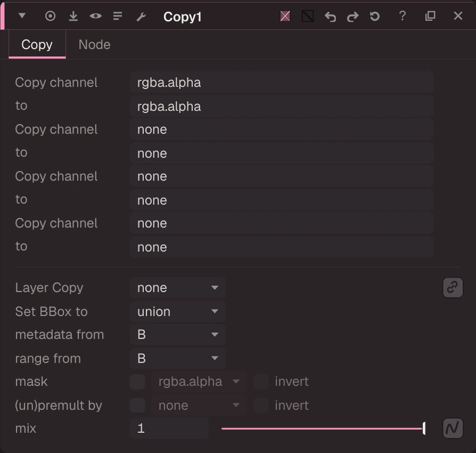Toggle the mask invert checkbox

coord(261,382)
